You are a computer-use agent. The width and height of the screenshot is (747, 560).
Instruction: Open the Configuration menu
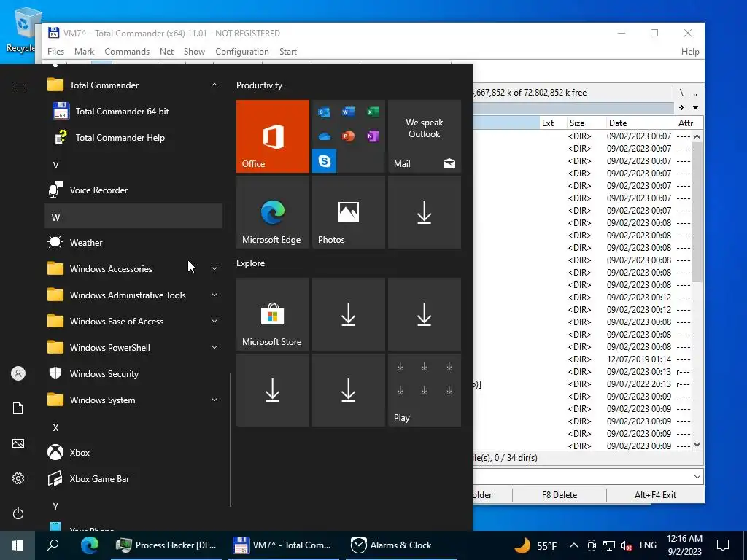point(242,52)
